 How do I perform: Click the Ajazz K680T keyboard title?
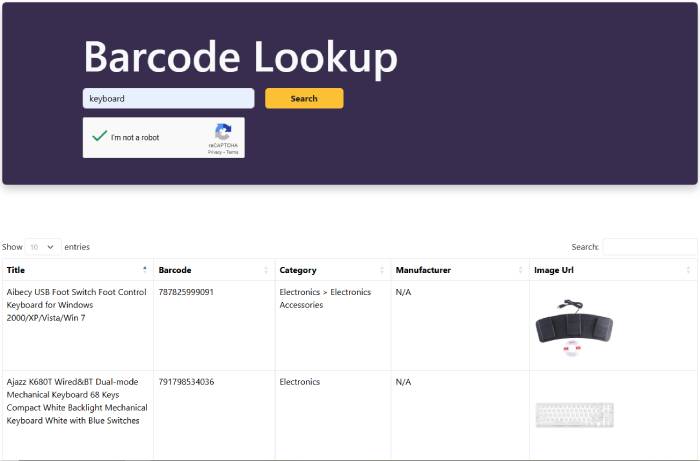tap(77, 401)
